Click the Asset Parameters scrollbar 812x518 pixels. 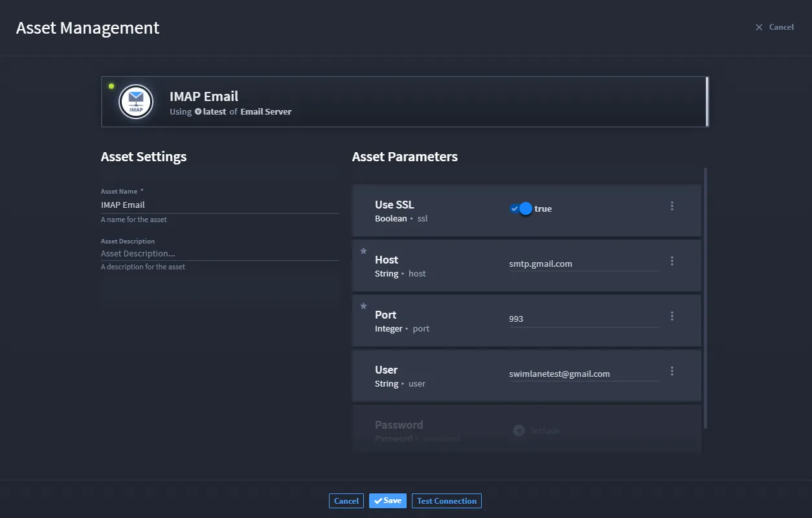click(x=705, y=298)
